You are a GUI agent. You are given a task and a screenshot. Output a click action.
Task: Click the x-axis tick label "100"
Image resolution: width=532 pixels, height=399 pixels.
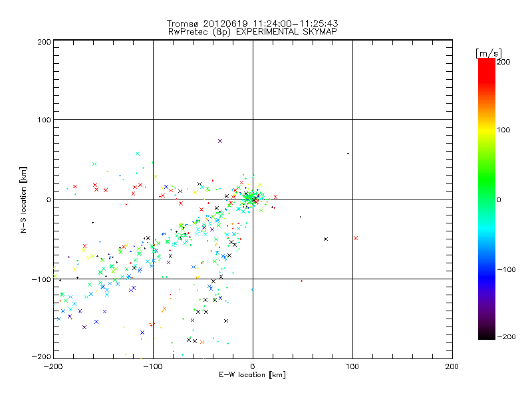(x=352, y=367)
